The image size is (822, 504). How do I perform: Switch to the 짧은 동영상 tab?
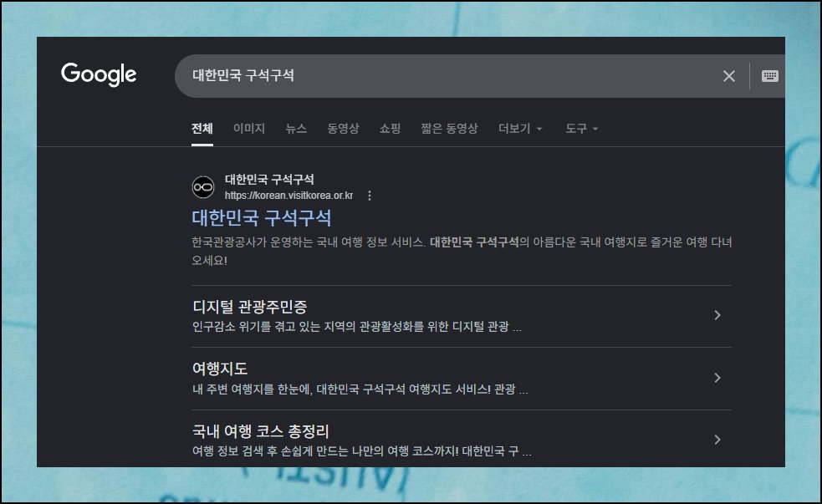tap(449, 129)
